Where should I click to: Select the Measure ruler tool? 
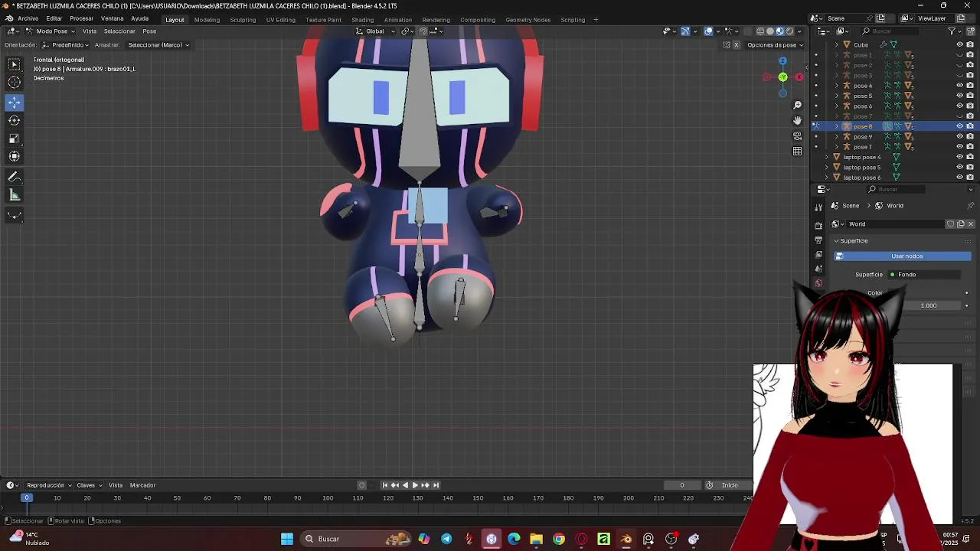pos(15,195)
